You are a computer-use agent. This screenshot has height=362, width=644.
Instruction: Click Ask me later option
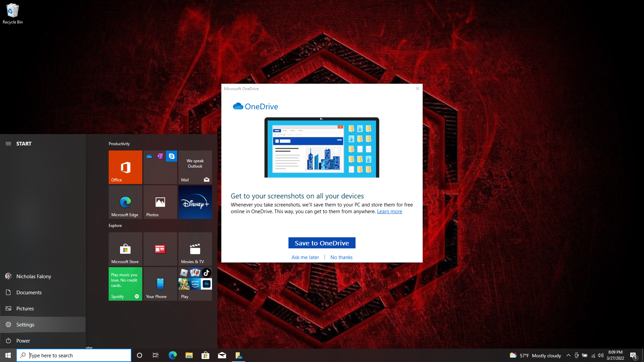[x=306, y=257]
